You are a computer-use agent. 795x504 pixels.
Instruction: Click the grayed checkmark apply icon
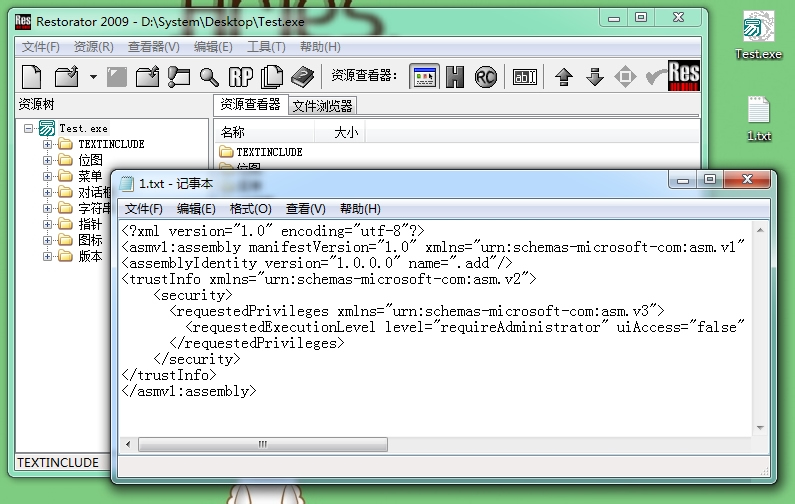point(656,77)
